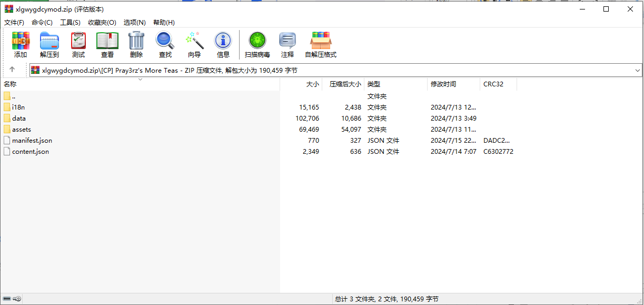Image resolution: width=644 pixels, height=305 pixels.
Task: Expand the address path dropdown
Action: pos(637,70)
